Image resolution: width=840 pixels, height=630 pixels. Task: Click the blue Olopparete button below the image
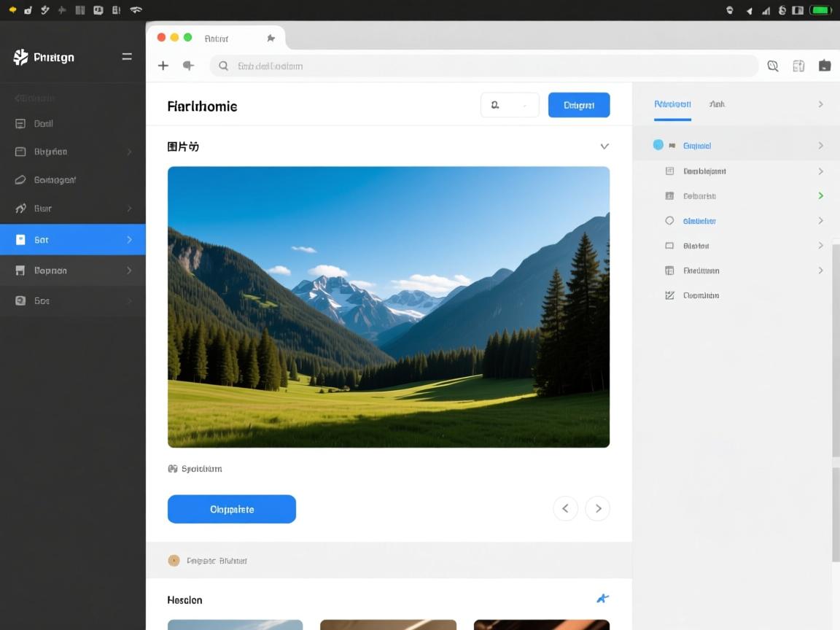pos(232,509)
